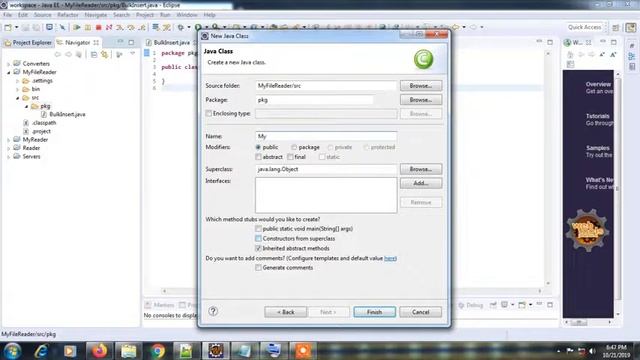Screen dimensions: 640x360
Task: Click the Back button in dialog
Action: pyautogui.click(x=285, y=312)
